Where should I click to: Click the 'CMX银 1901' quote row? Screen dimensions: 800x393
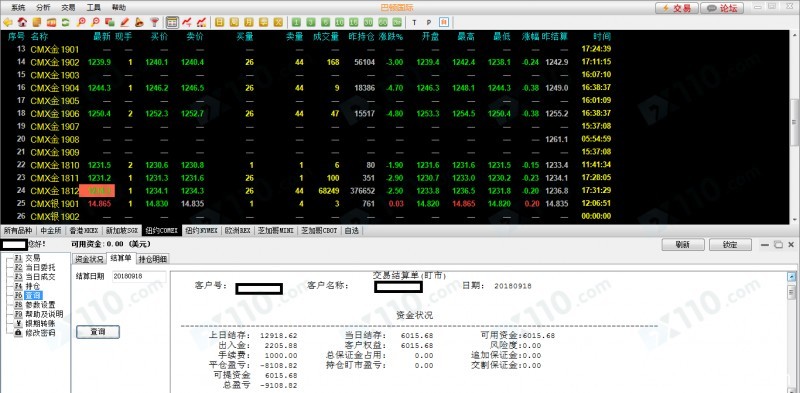pyautogui.click(x=306, y=203)
